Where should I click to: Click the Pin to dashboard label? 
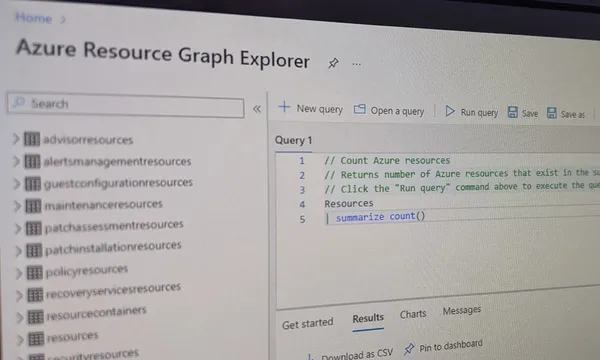[451, 345]
